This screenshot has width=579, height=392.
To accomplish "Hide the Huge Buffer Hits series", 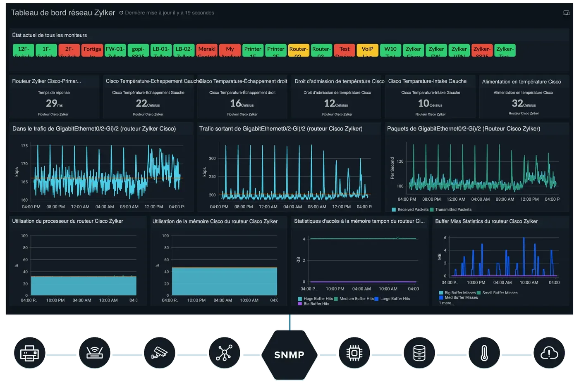I will click(x=315, y=299).
